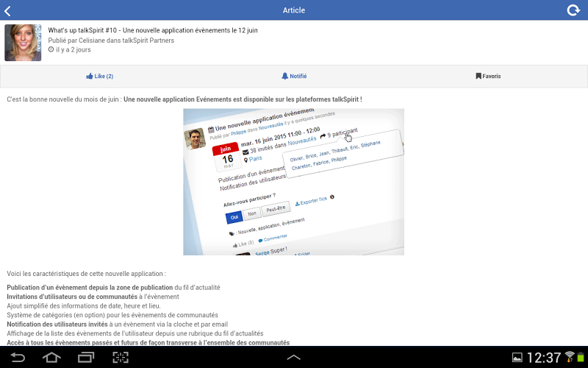Toggle the Notifié bell notification

click(294, 77)
